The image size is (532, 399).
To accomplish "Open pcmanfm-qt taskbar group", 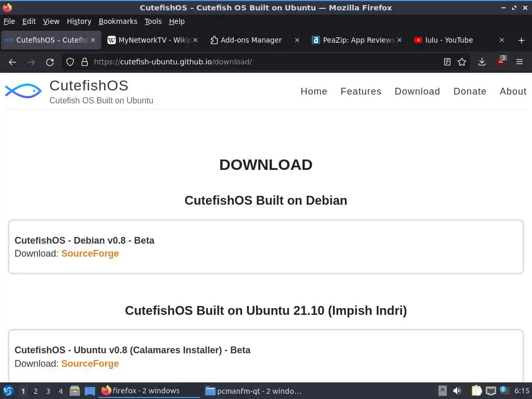I will click(x=253, y=391).
